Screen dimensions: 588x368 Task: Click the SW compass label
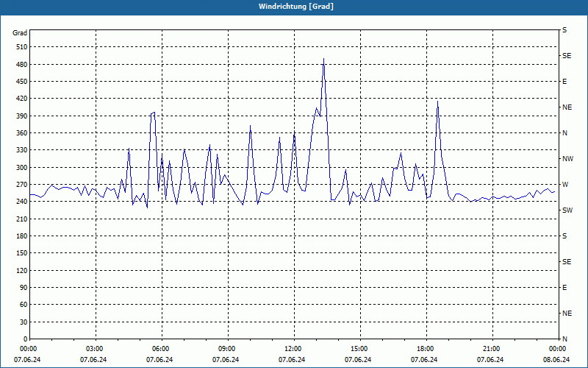pyautogui.click(x=567, y=210)
